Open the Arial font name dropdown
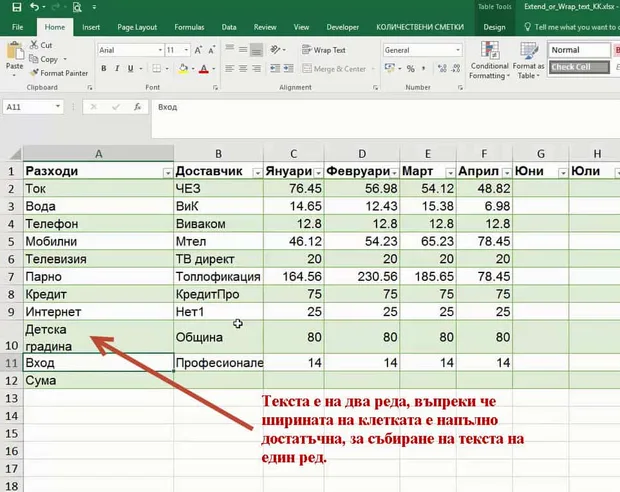 [160, 50]
